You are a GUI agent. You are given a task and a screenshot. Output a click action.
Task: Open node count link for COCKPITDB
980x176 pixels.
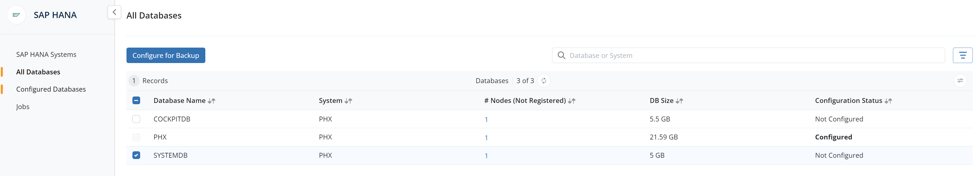click(x=486, y=119)
